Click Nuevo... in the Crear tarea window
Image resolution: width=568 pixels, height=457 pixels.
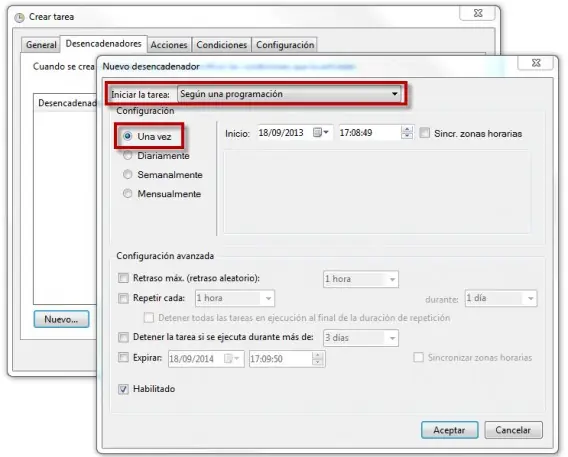click(61, 319)
